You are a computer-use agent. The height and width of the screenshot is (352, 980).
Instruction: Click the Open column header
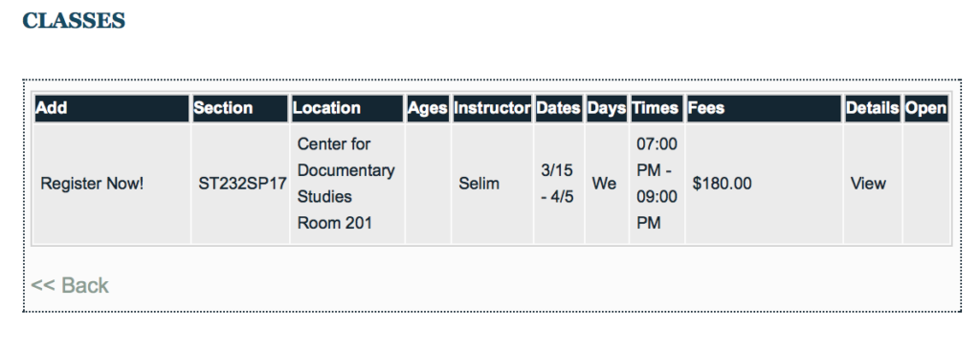pos(926,109)
